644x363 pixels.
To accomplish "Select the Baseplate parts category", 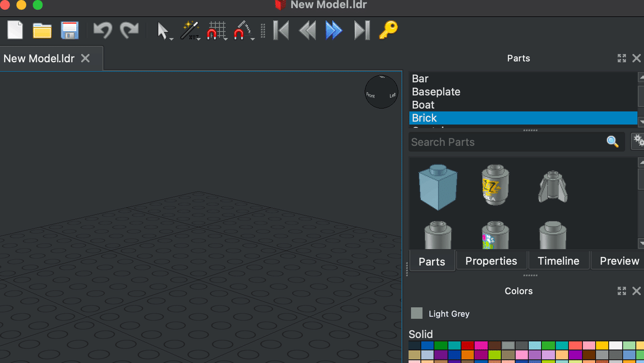I will (x=523, y=92).
